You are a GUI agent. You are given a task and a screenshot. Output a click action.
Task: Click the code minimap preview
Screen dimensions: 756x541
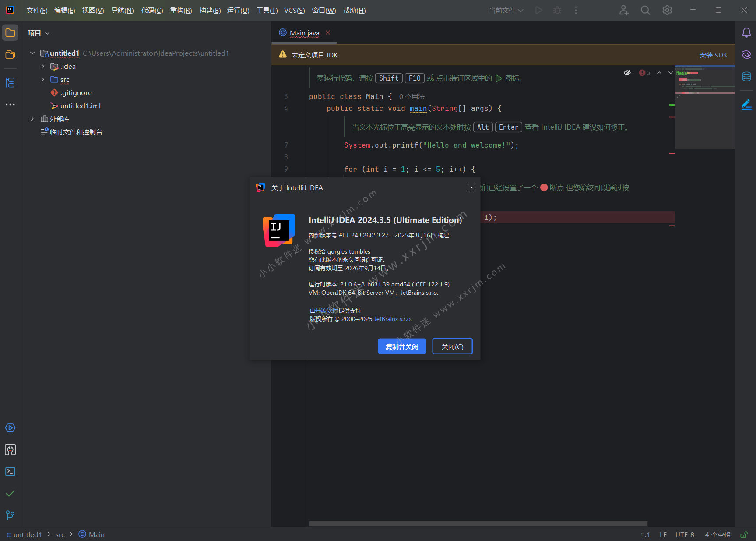click(x=705, y=107)
